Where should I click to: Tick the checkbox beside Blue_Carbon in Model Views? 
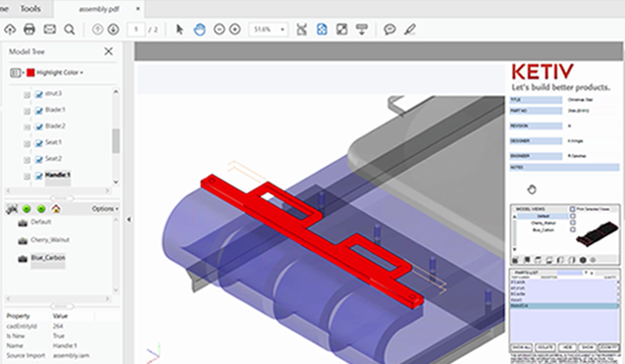pos(572,230)
